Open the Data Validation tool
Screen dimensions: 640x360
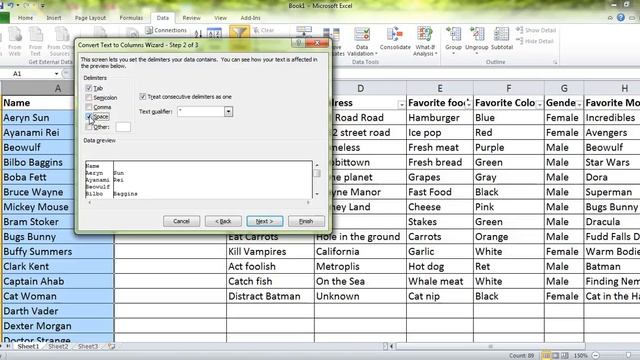click(x=362, y=41)
